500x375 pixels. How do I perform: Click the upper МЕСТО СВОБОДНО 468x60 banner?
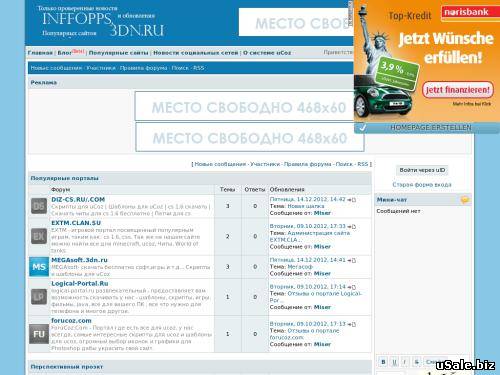[244, 106]
